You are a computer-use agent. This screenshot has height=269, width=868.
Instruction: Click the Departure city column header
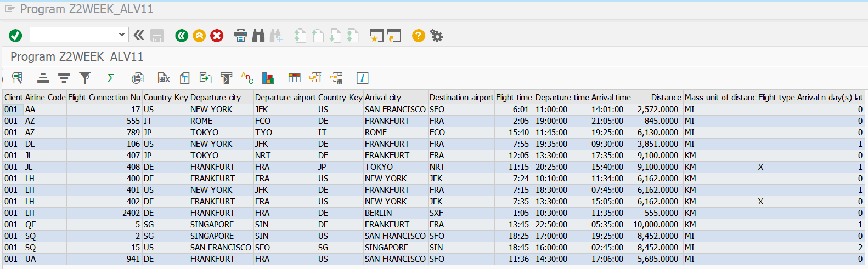pos(221,97)
